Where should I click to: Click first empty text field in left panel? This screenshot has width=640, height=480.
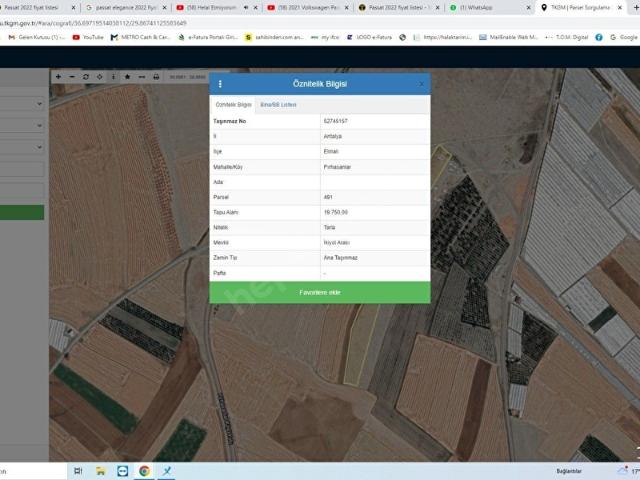22,169
